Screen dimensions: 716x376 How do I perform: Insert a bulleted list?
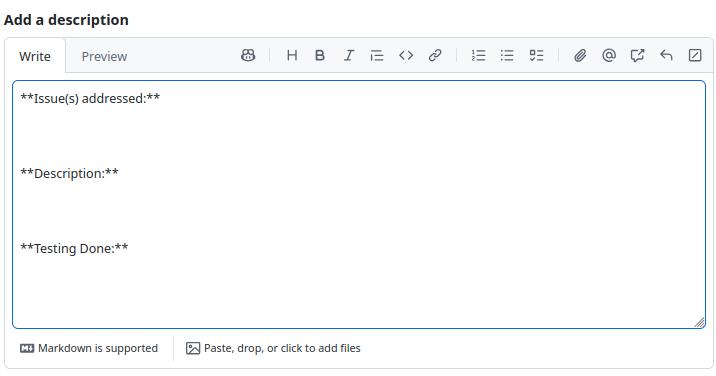pyautogui.click(x=507, y=56)
